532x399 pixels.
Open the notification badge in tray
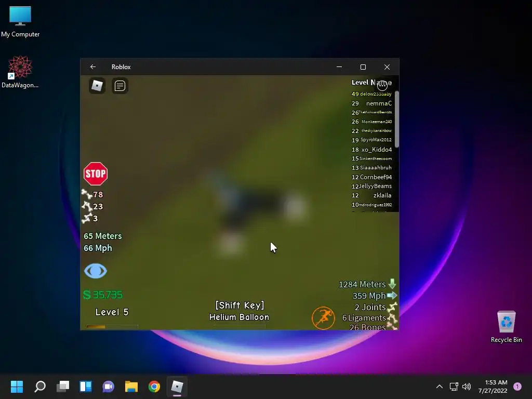coord(517,387)
